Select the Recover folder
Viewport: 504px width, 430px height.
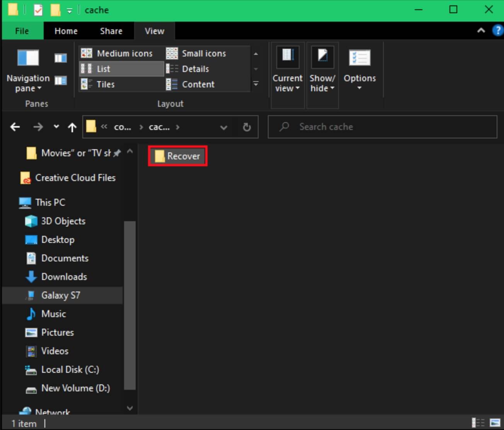[x=178, y=156]
